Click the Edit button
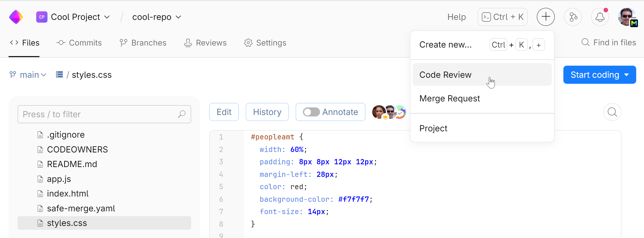644x238 pixels. click(x=224, y=112)
